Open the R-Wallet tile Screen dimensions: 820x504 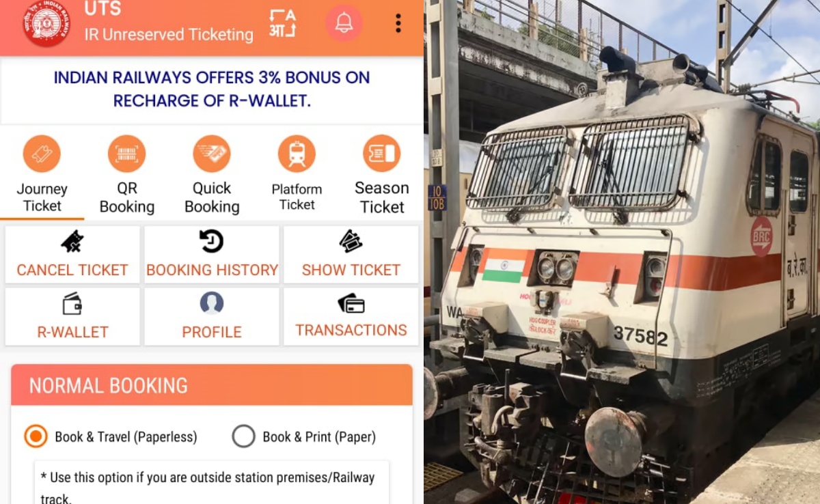pos(72,316)
